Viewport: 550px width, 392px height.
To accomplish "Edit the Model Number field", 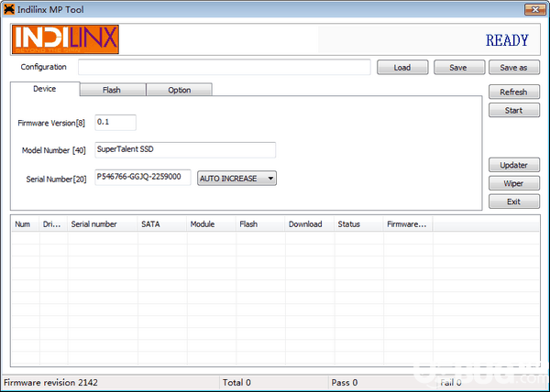I will pyautogui.click(x=185, y=149).
